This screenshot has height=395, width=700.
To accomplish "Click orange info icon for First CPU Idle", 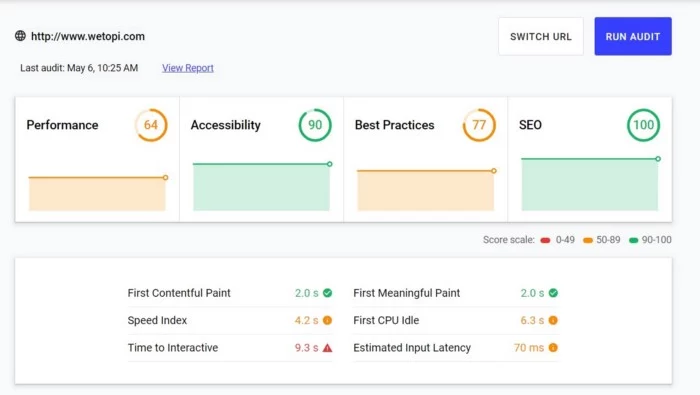I will pos(553,320).
